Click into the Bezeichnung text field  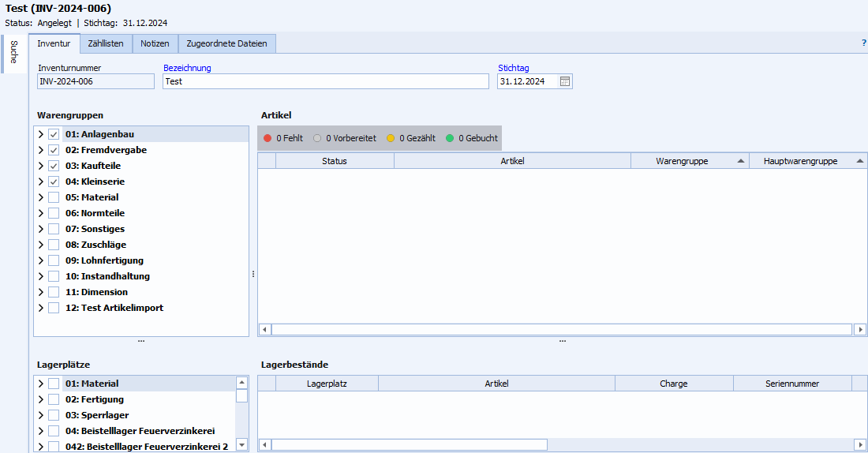[325, 81]
